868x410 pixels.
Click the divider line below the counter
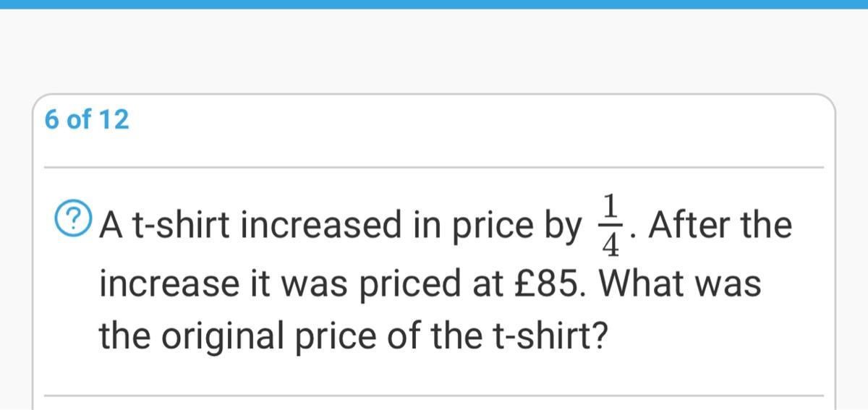434,167
